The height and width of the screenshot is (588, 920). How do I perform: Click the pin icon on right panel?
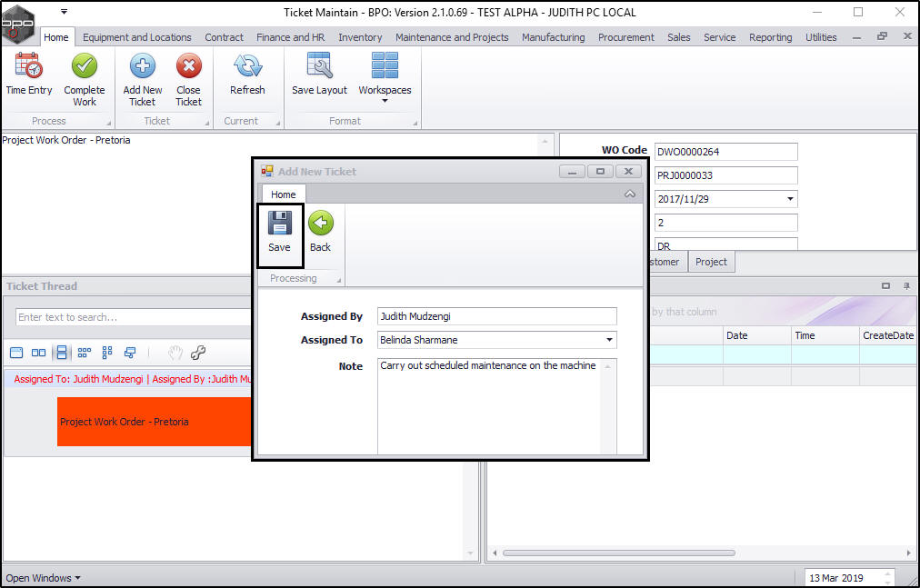tap(906, 285)
